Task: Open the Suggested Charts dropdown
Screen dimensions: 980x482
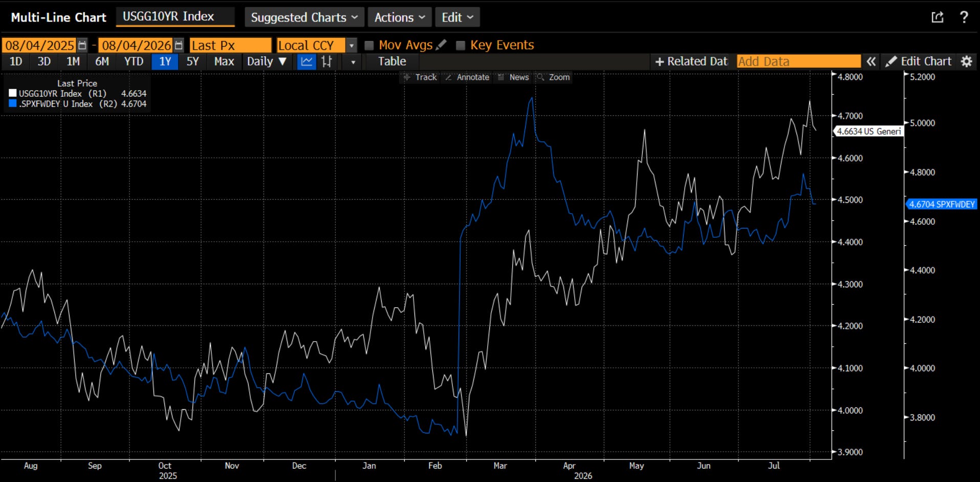Action: pyautogui.click(x=304, y=17)
